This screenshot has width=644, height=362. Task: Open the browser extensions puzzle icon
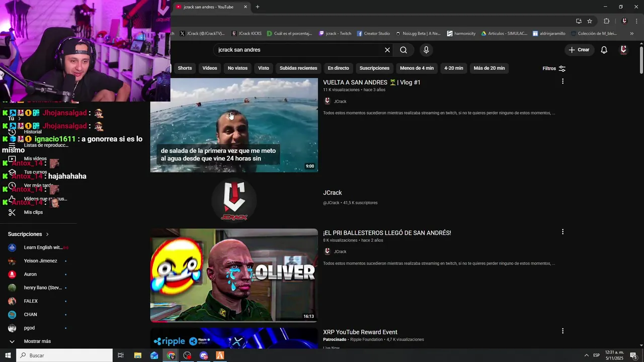click(607, 21)
